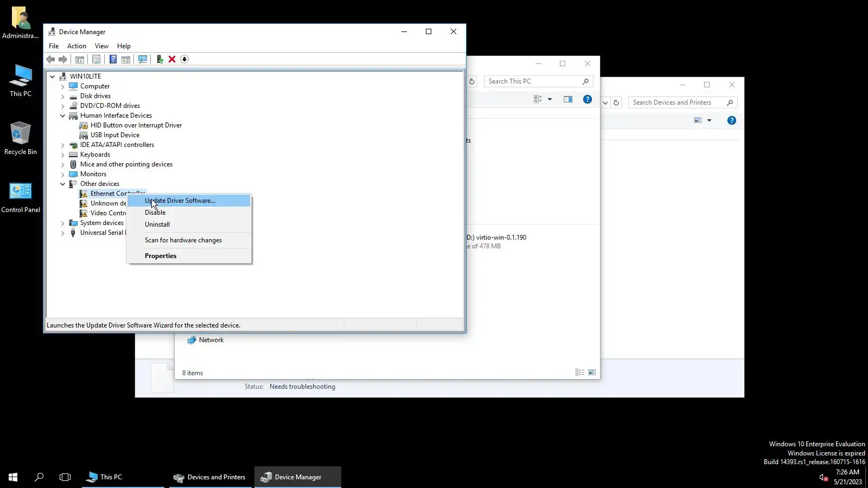Toggle the preview pane in This PC window
The width and height of the screenshot is (868, 488).
pos(568,99)
